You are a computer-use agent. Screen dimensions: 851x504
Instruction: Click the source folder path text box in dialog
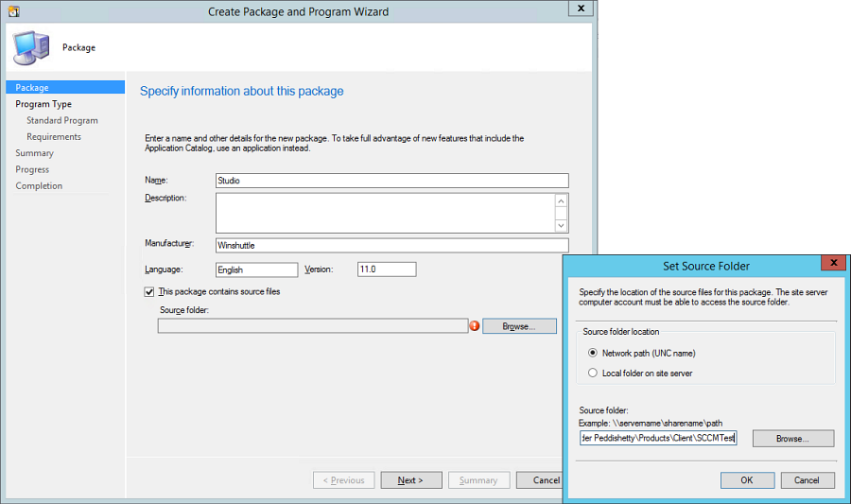[657, 439]
